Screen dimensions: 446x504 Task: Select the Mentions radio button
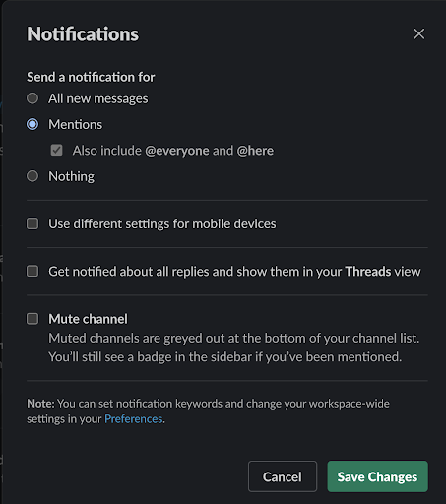[x=32, y=124]
